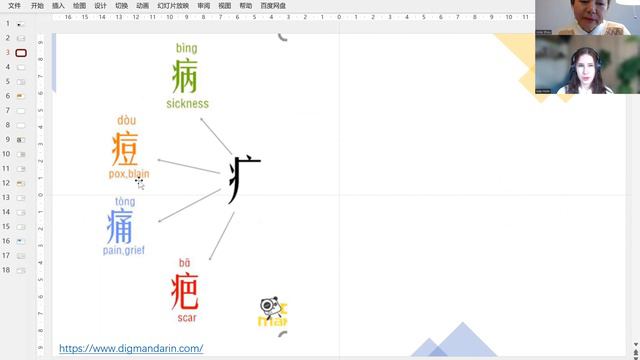Select slide 4 thumbnail

coord(21,67)
